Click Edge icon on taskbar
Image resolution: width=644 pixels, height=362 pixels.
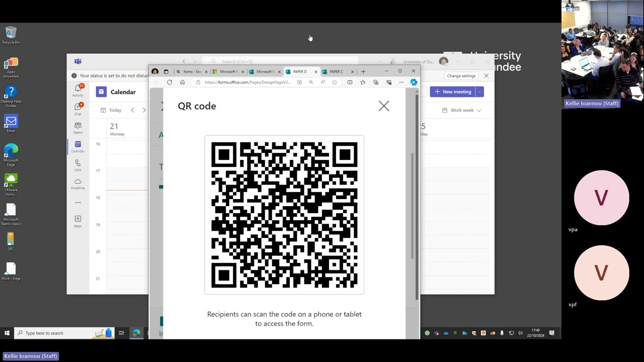coord(136,333)
